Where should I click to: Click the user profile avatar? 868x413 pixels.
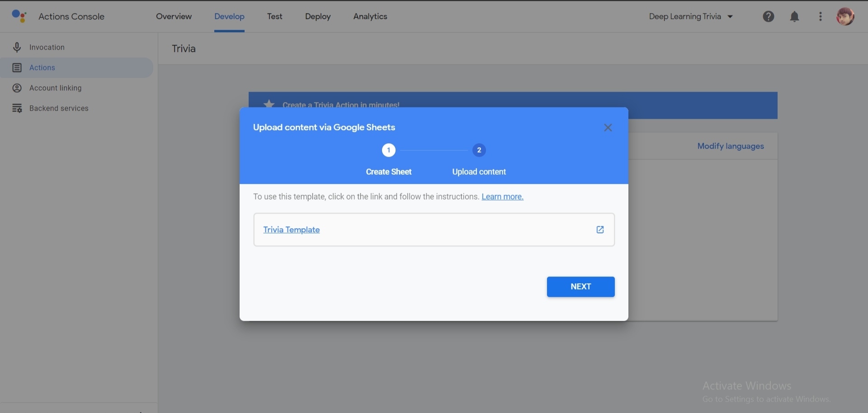(845, 17)
